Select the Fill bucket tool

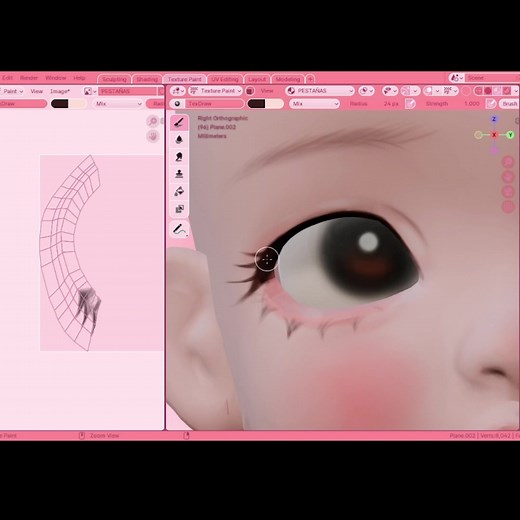click(x=179, y=191)
